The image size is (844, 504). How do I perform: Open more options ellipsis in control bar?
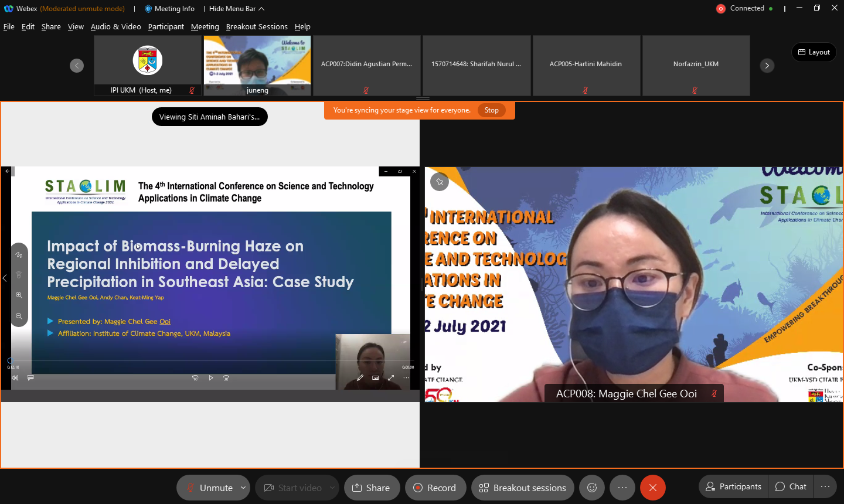(622, 488)
